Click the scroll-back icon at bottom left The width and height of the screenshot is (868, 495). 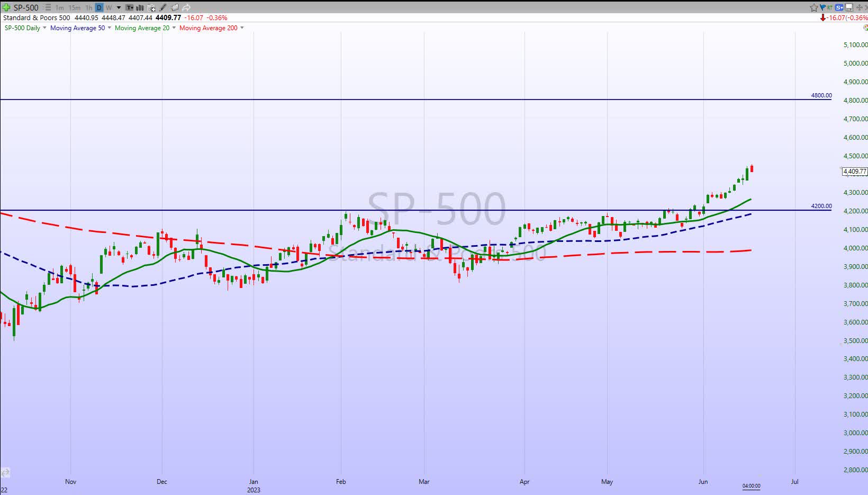pos(5,472)
